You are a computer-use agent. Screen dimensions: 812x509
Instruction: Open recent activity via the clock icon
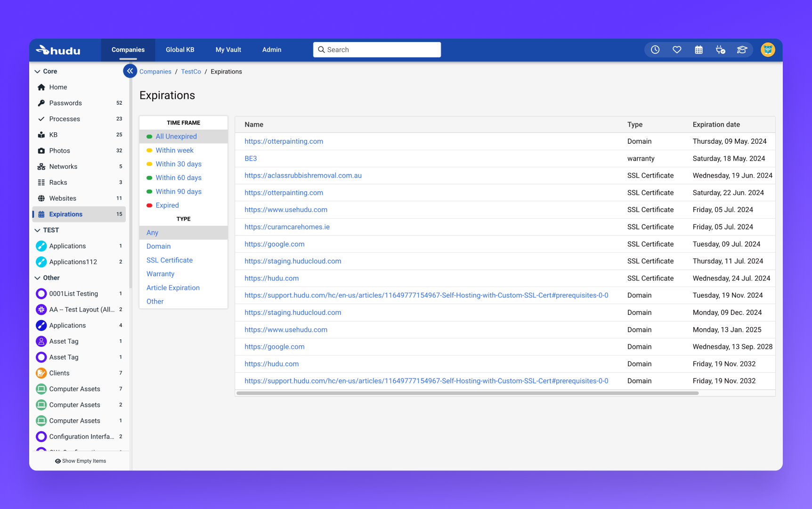point(655,49)
